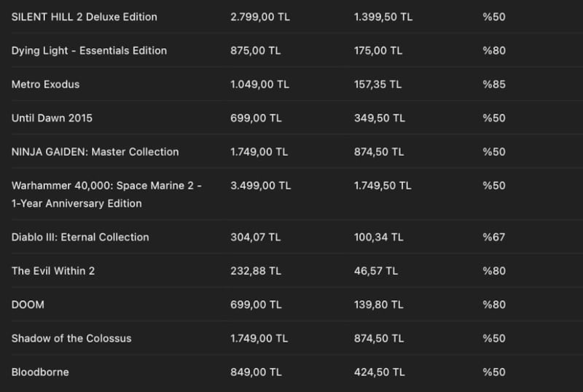Open the Metro Exodus game entry
583x392 pixels.
[45, 85]
